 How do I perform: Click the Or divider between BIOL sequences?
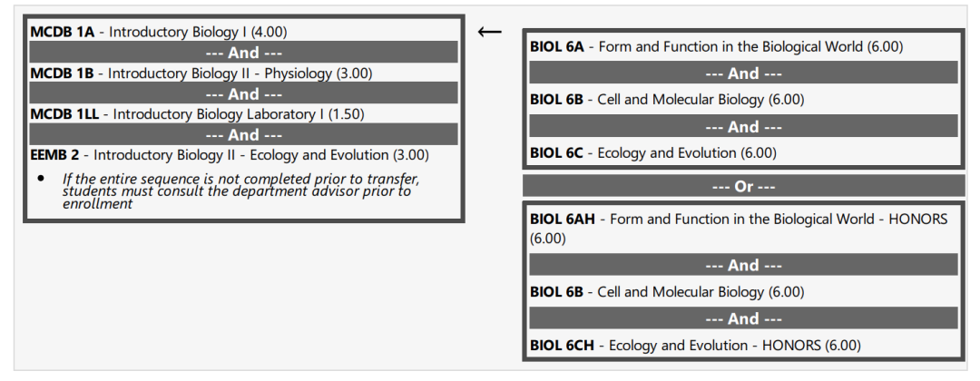click(x=744, y=186)
